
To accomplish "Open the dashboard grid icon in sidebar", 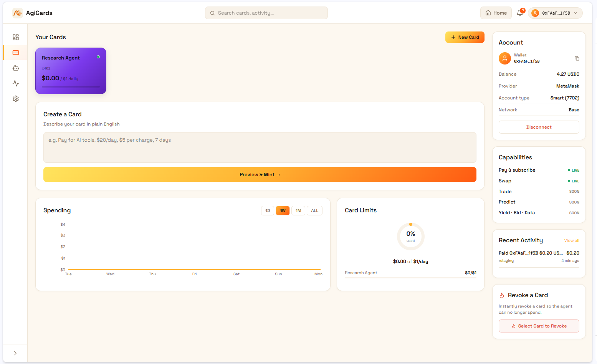I will 16,37.
